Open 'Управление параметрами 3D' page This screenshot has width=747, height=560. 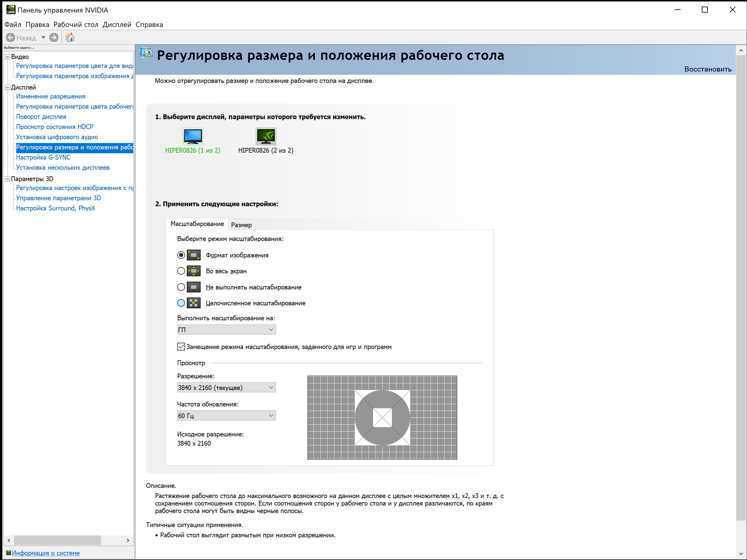click(58, 198)
